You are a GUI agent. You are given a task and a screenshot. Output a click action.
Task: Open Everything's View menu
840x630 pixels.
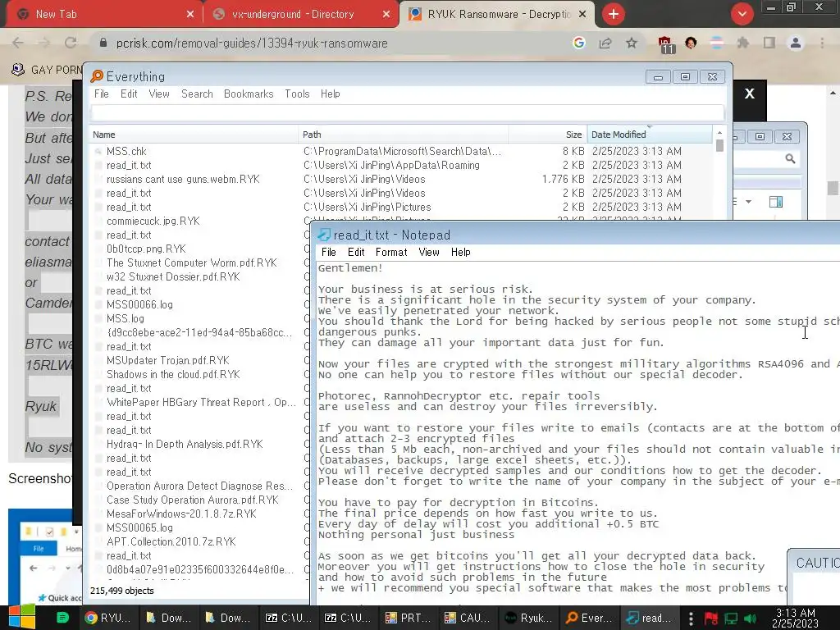point(159,94)
